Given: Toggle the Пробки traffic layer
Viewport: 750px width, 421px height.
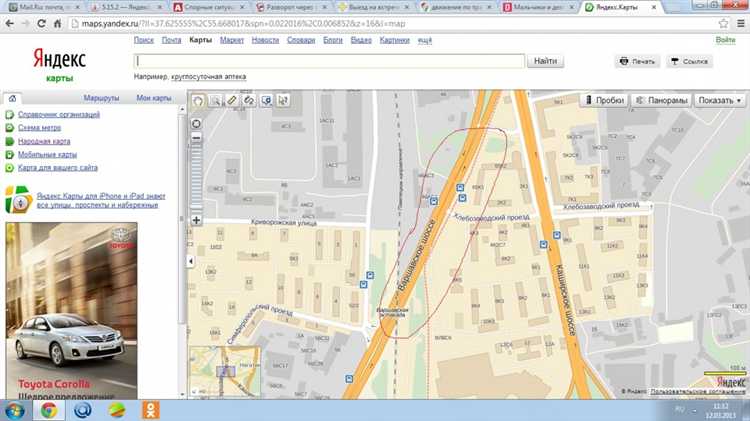Looking at the screenshot, I should (604, 100).
